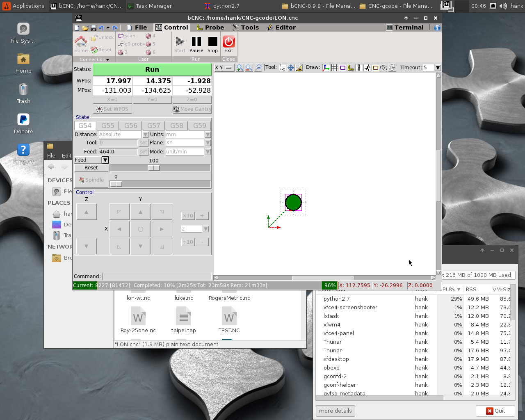This screenshot has width=525, height=420.
Task: Toggle drawing of the grid
Action: click(334, 68)
